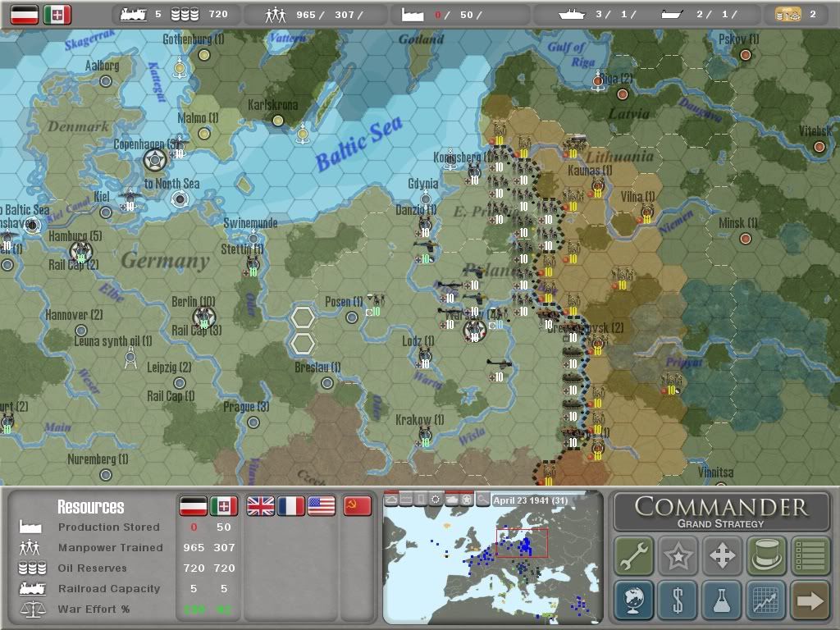Open the checklist options button

(x=810, y=555)
